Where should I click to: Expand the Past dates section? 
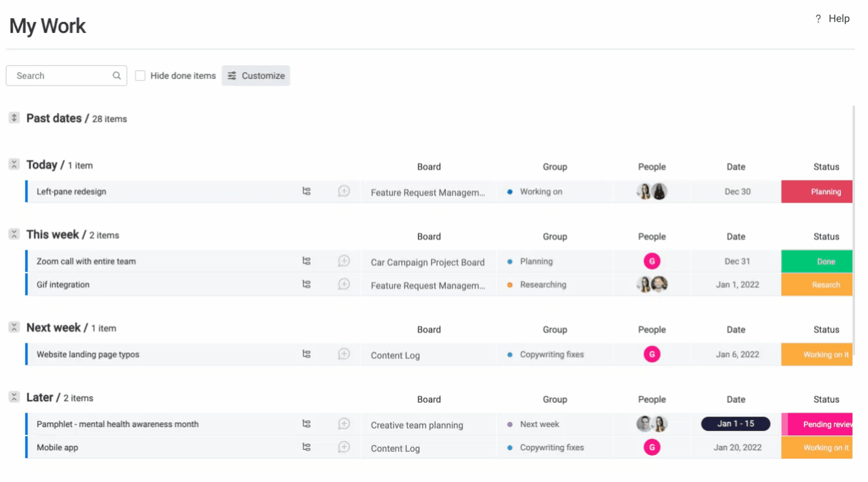point(14,118)
